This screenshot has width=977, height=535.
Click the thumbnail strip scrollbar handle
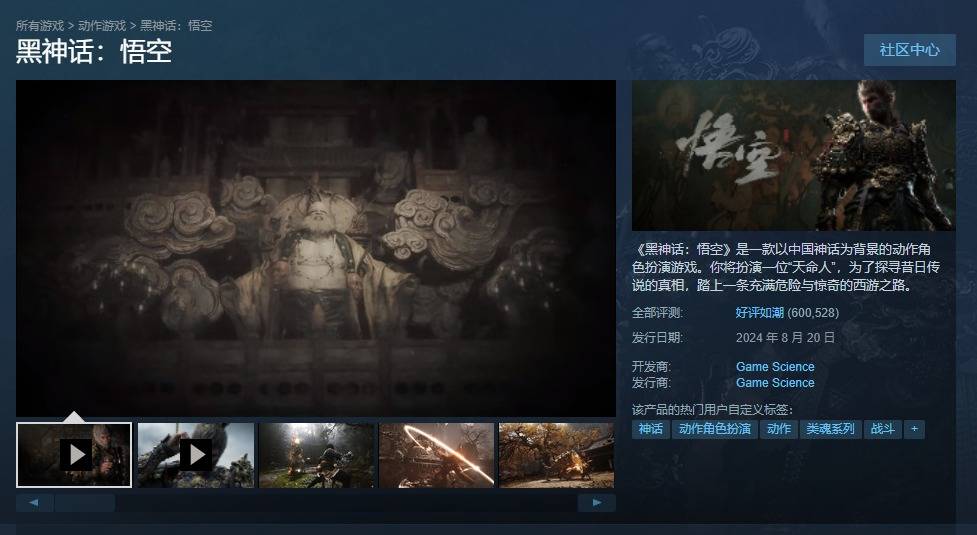pyautogui.click(x=85, y=503)
